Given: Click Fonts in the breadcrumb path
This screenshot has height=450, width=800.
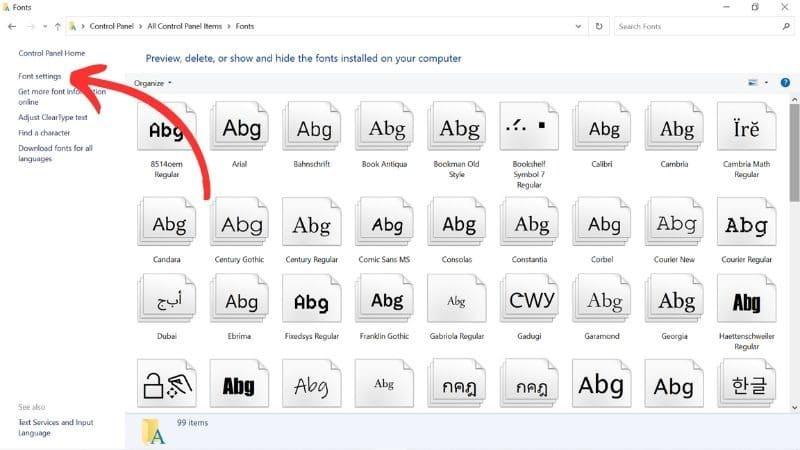Looking at the screenshot, I should click(245, 26).
